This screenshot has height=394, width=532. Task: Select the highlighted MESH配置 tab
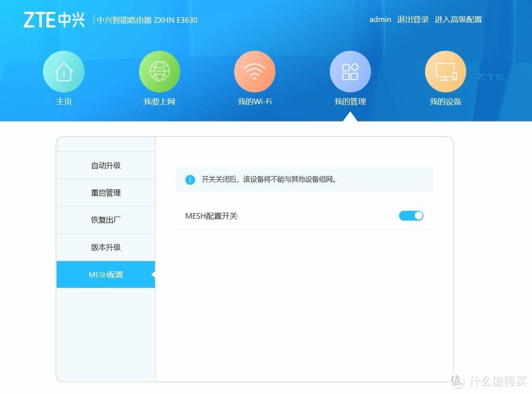coord(105,274)
